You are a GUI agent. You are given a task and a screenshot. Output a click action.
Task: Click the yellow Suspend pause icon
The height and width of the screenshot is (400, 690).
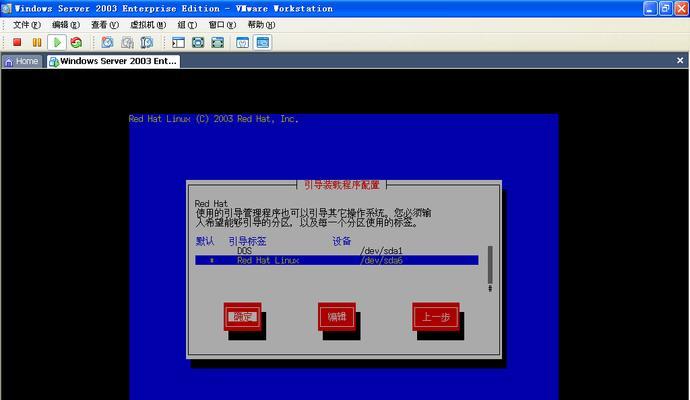tap(37, 42)
